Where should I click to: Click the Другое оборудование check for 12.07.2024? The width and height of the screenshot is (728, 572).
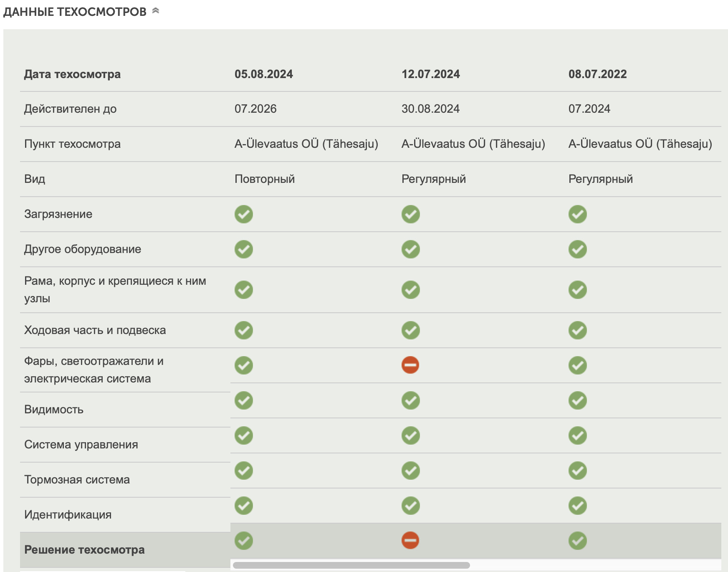pos(411,249)
